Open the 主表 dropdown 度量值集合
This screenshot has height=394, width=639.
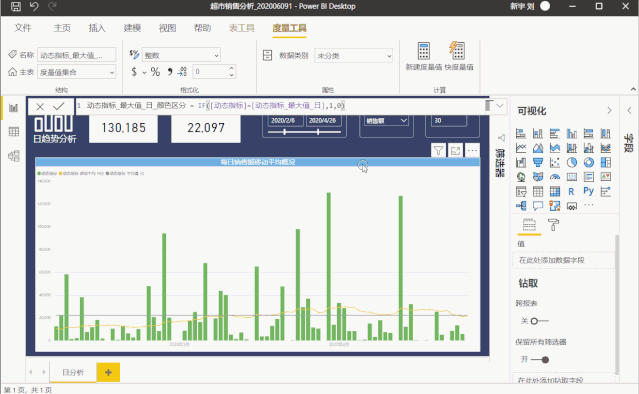click(x=77, y=72)
